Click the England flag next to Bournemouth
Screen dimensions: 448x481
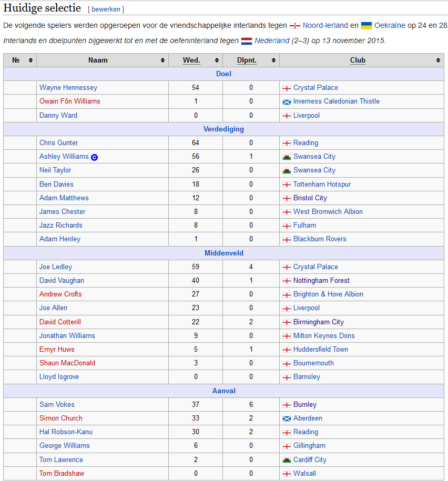pos(287,364)
